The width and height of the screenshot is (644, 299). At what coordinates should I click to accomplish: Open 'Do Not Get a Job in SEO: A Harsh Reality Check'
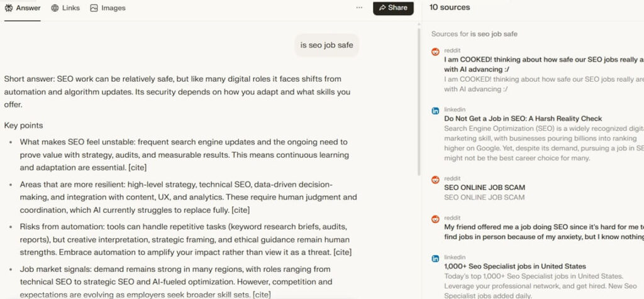coord(523,119)
